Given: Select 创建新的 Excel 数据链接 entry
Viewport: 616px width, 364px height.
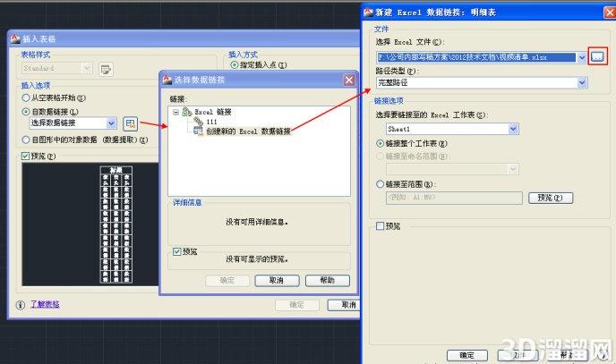Looking at the screenshot, I should pos(248,131).
